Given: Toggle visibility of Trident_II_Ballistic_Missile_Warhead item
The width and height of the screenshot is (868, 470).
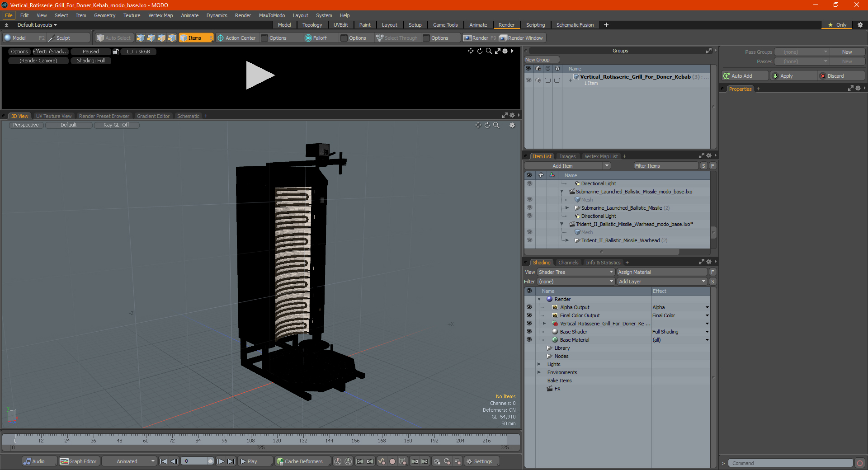Looking at the screenshot, I should point(529,240).
